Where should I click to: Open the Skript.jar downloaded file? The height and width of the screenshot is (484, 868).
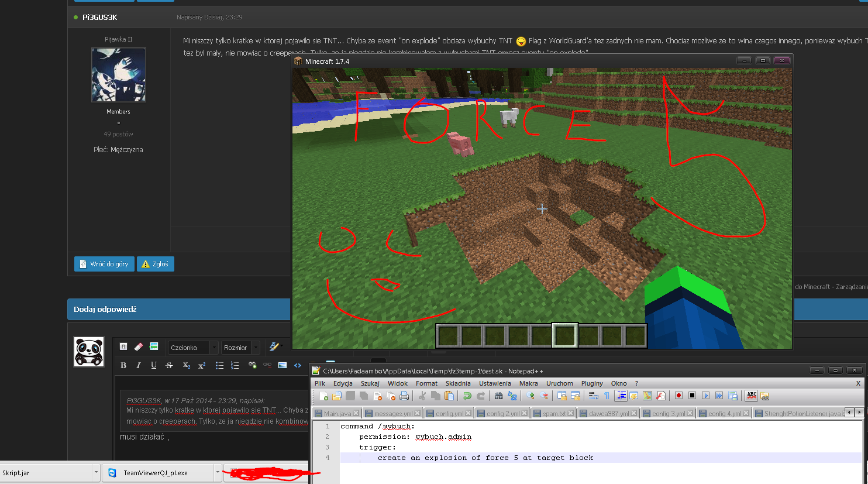(47, 472)
